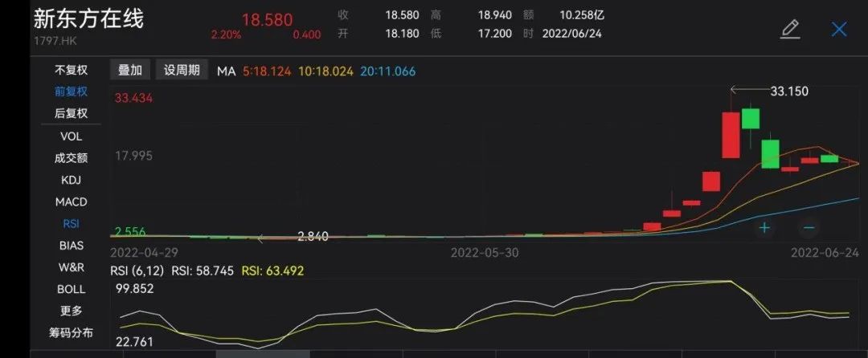Image resolution: width=868 pixels, height=358 pixels.
Task: Select 不复权 price adjustment option
Action: point(71,70)
